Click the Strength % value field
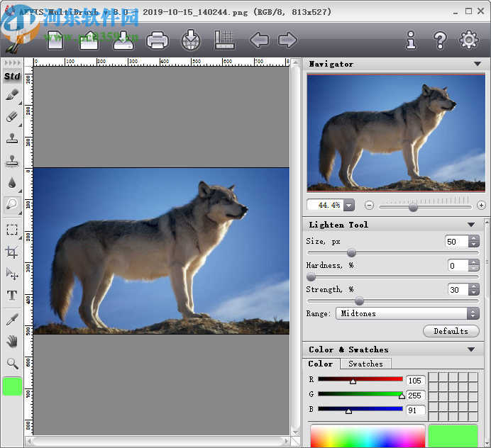 pyautogui.click(x=458, y=290)
